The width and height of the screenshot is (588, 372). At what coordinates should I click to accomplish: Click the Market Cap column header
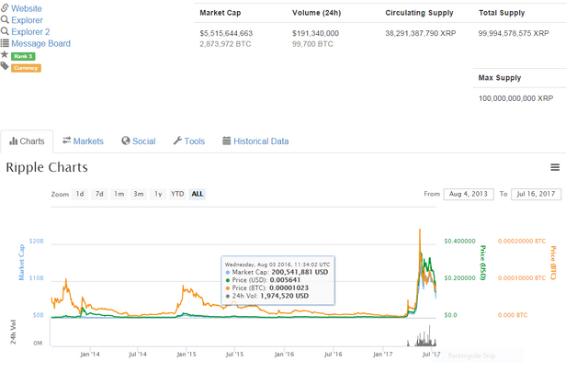click(220, 13)
